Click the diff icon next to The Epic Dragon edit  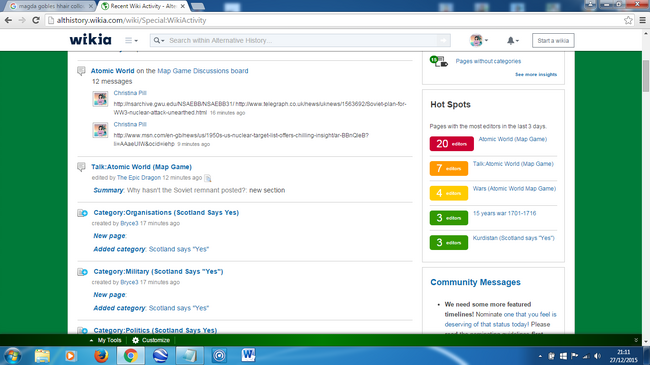208,178
